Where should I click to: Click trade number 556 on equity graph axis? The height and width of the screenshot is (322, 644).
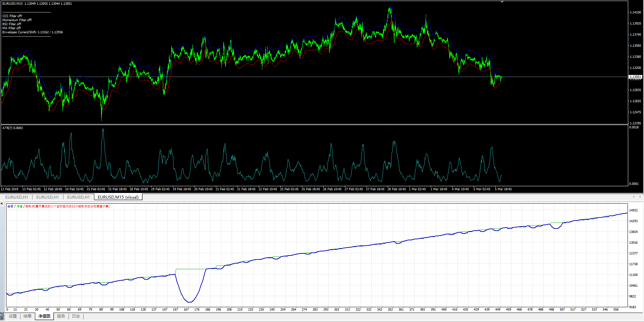[x=616, y=310]
